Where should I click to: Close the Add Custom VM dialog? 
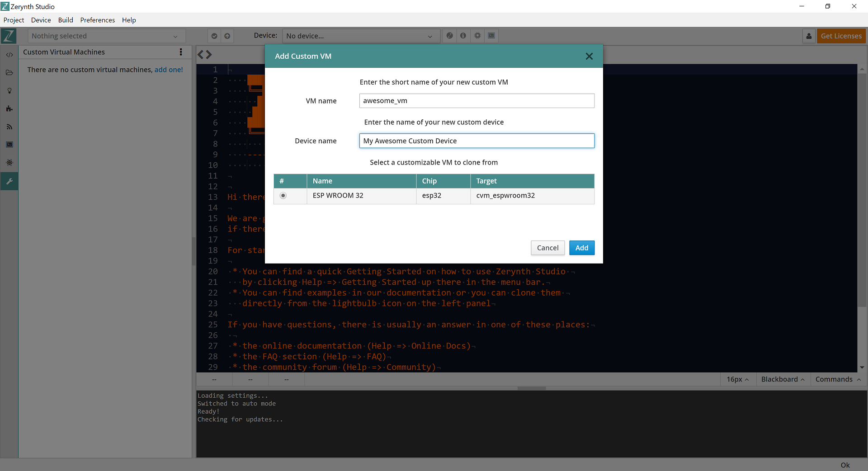pos(589,56)
